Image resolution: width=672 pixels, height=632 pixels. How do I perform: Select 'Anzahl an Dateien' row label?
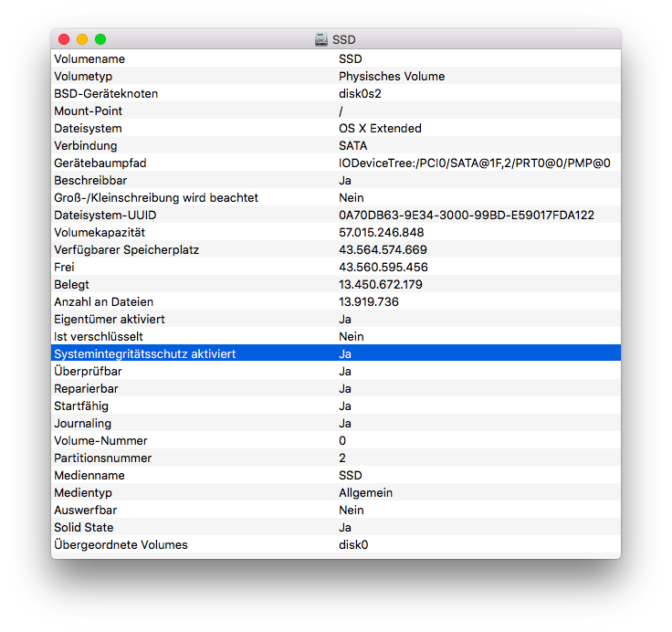coord(103,302)
